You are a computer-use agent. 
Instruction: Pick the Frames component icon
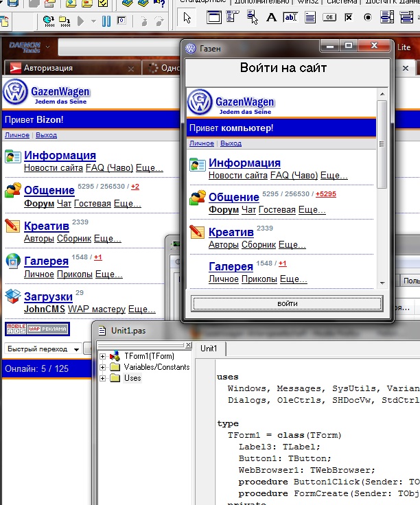[x=214, y=17]
